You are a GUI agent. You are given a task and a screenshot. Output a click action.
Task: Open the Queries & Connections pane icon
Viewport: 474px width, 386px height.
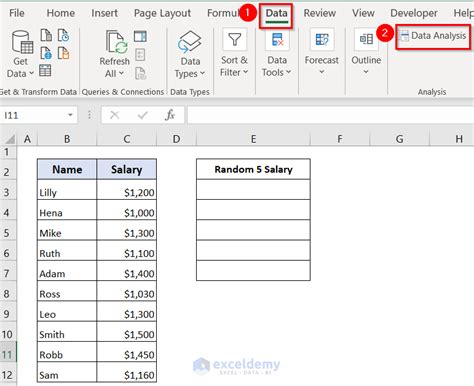140,36
